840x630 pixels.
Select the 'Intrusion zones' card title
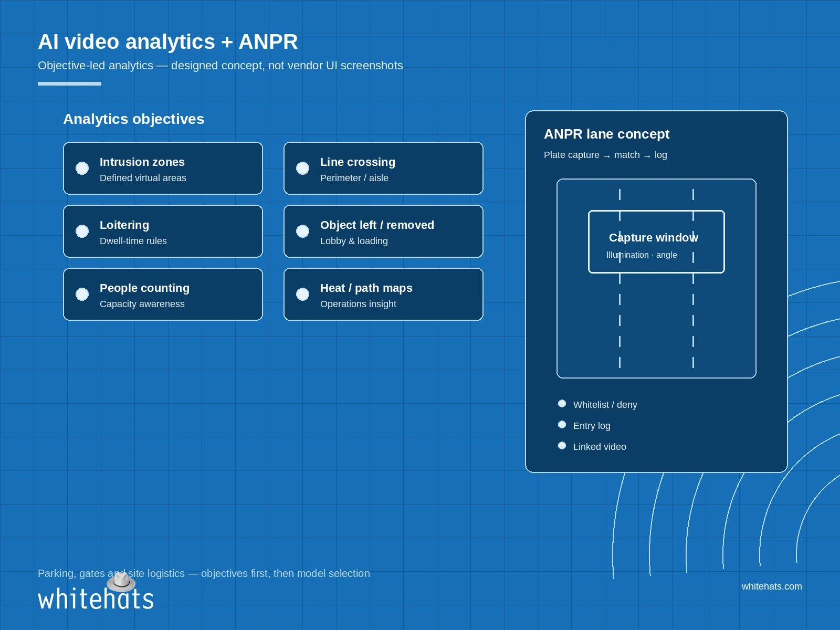click(142, 162)
